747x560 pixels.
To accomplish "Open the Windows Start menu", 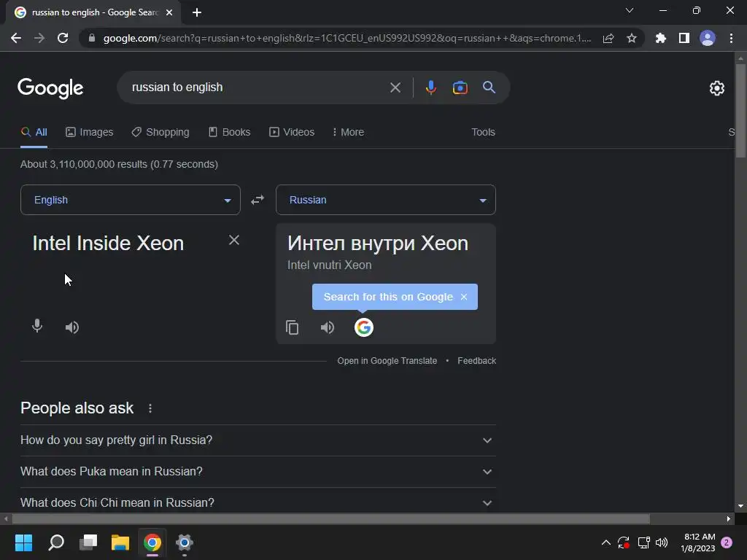I will coord(24,542).
